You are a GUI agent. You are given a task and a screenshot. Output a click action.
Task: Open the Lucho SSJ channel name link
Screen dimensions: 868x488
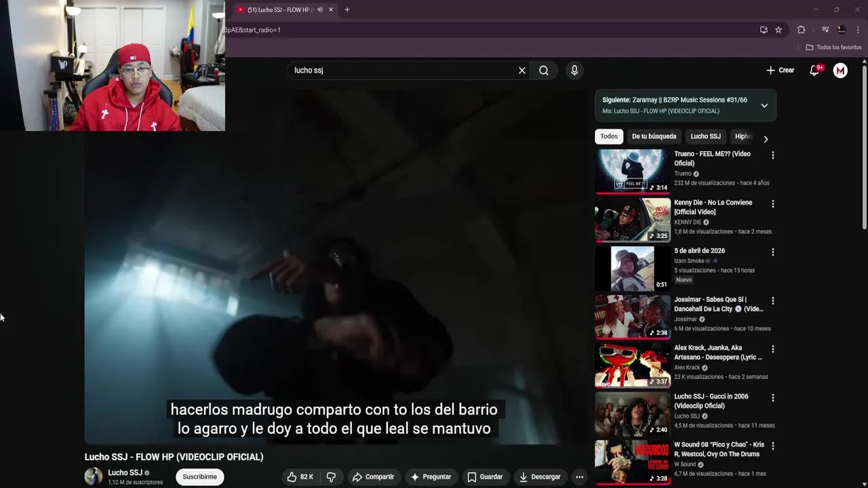tap(125, 472)
